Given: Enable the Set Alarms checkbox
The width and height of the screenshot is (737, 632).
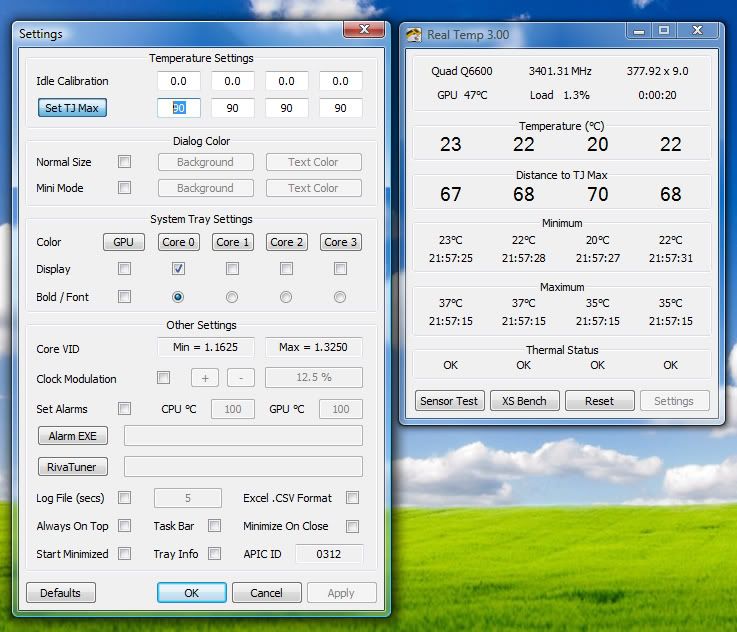Looking at the screenshot, I should pos(125,408).
